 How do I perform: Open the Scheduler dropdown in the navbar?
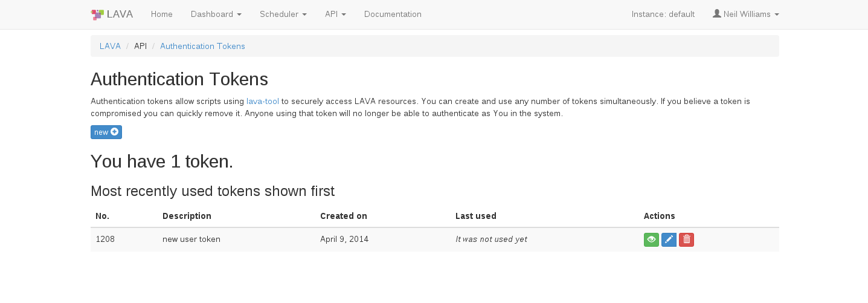point(283,14)
